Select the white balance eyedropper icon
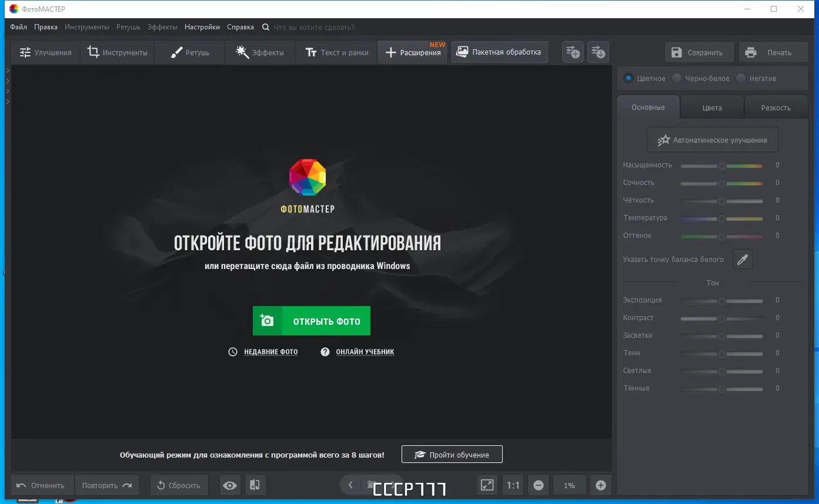 [742, 259]
